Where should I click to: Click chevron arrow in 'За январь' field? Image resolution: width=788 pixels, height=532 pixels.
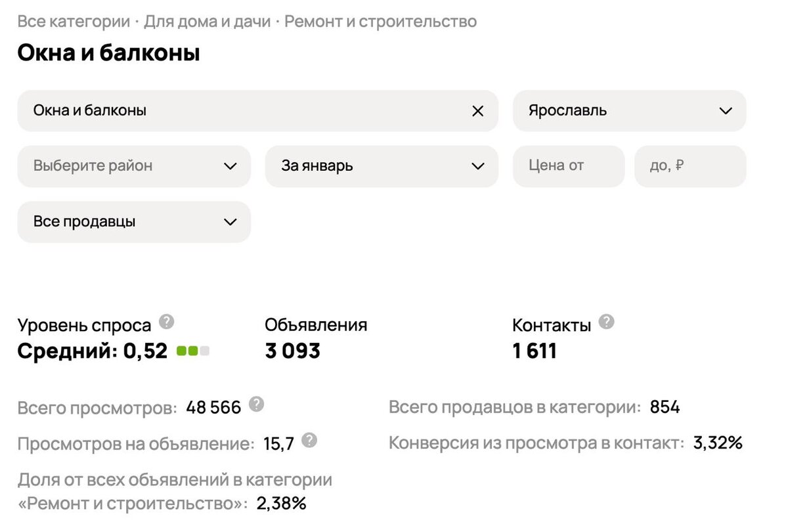(x=478, y=166)
